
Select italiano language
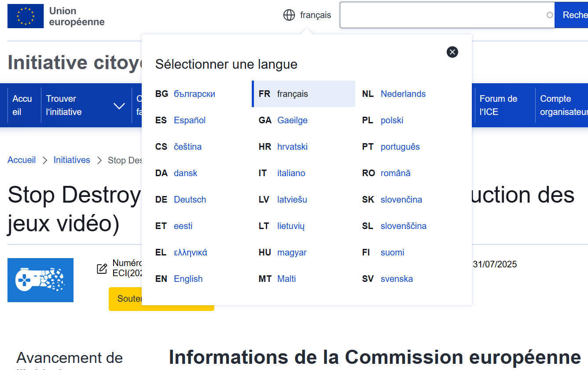tap(291, 173)
